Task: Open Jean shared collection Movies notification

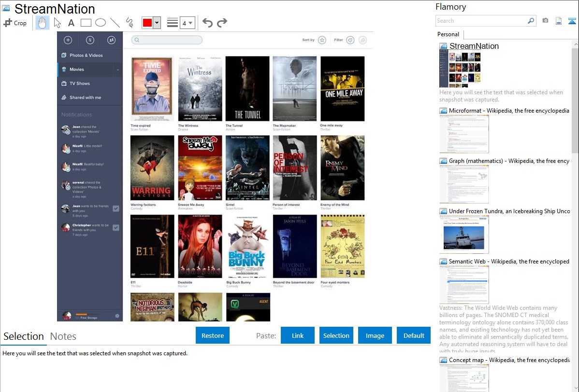Action: click(90, 131)
